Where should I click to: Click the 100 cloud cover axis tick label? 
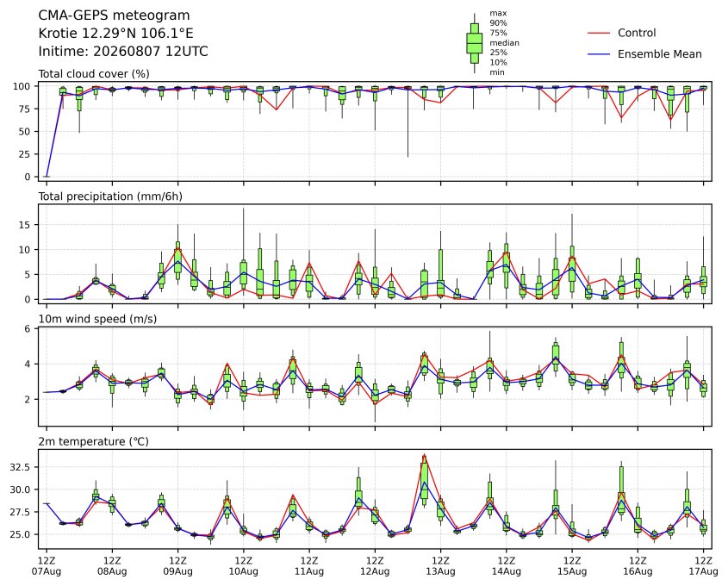tap(22, 86)
